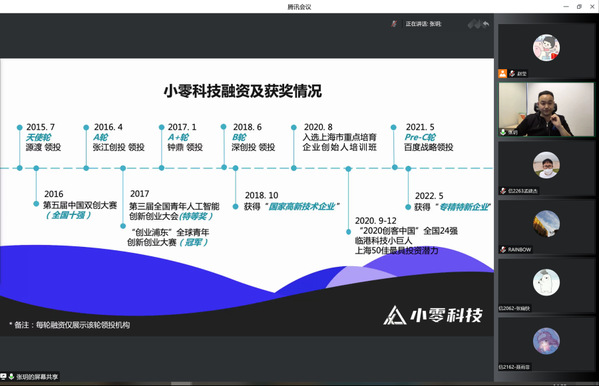599x386 pixels.
Task: Click the orange host badge icon under the first participant
Action: coord(502,73)
